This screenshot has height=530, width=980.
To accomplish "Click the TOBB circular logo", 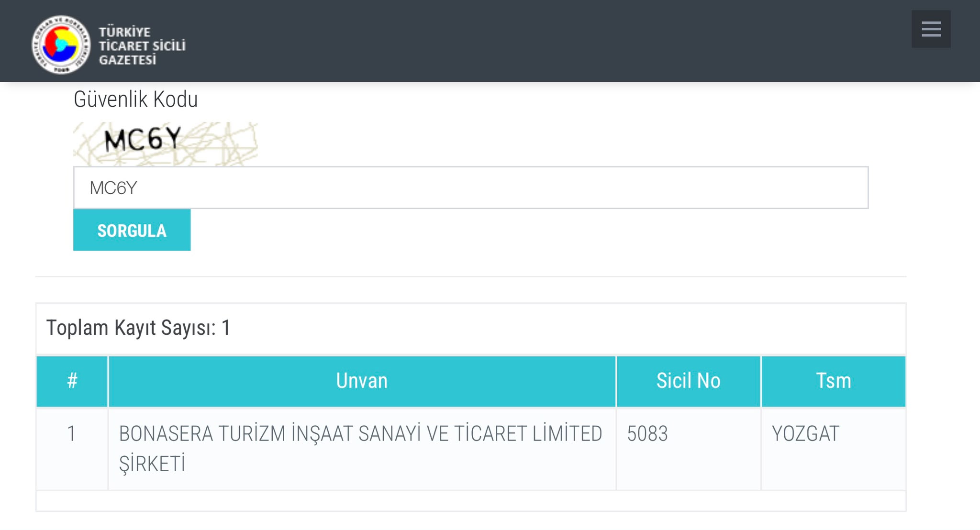I will [x=61, y=44].
